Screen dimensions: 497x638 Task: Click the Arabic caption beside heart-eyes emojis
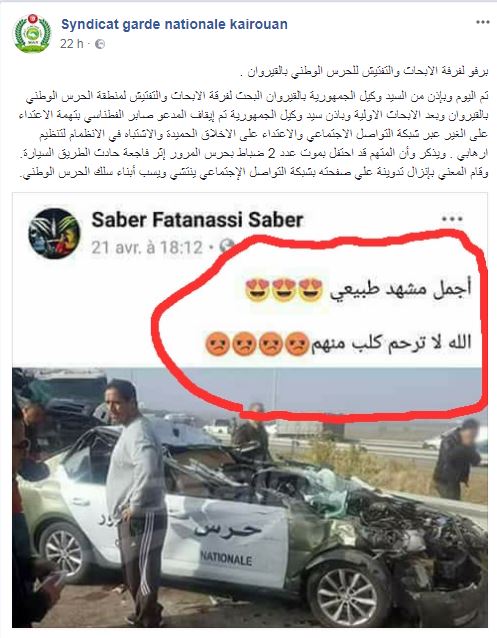coord(400,289)
